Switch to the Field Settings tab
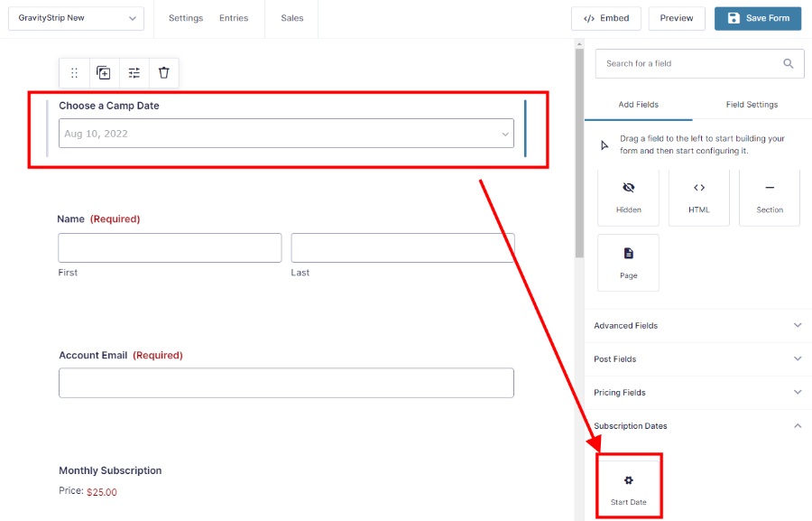This screenshot has width=812, height=521. coord(752,105)
